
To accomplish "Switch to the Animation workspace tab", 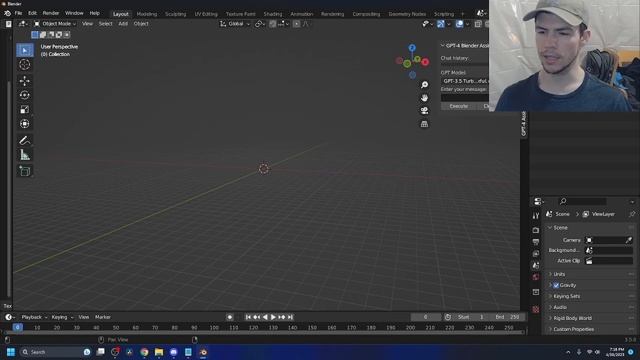I will [x=302, y=14].
